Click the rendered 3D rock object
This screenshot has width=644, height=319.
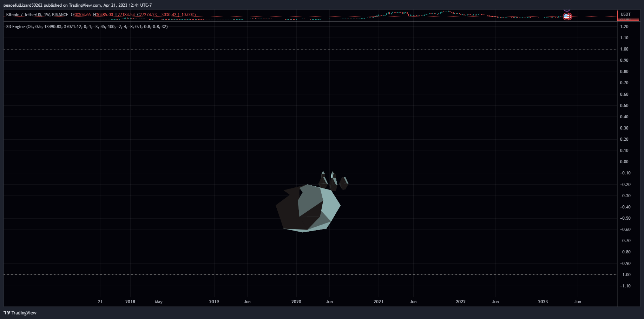tap(308, 208)
